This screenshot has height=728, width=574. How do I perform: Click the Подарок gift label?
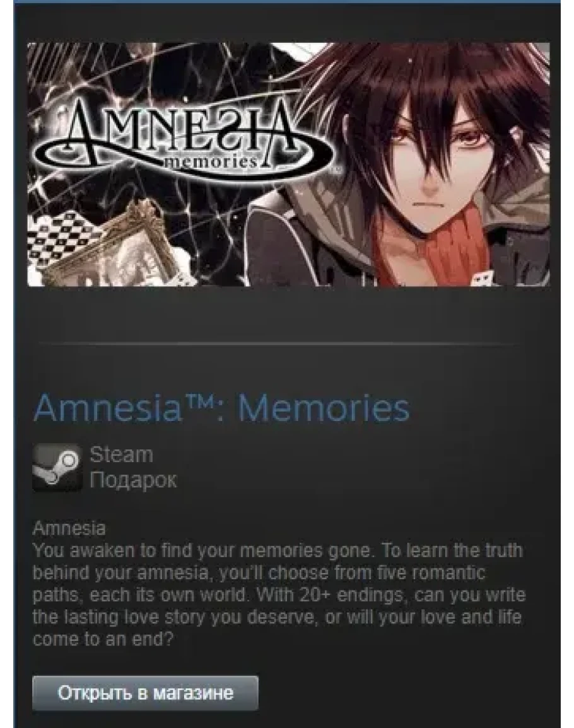coord(133,480)
